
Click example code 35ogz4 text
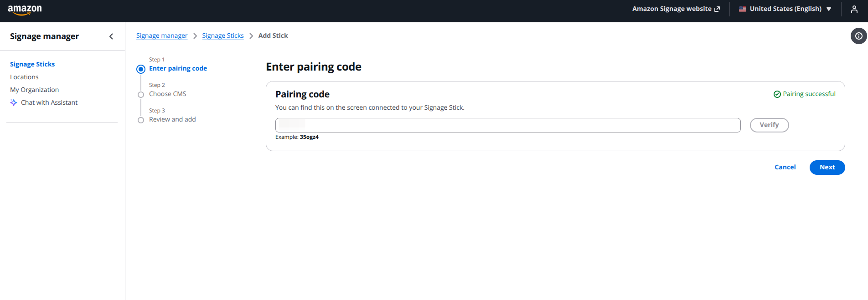[309, 137]
